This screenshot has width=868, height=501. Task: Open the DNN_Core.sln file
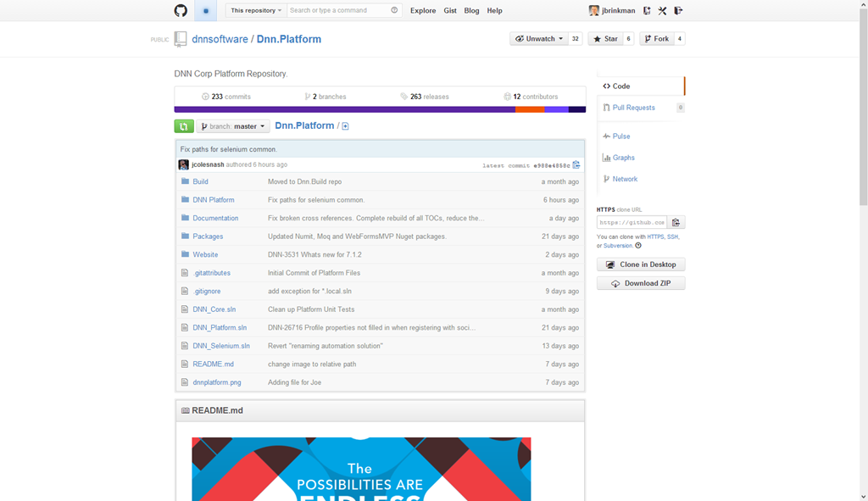point(214,309)
